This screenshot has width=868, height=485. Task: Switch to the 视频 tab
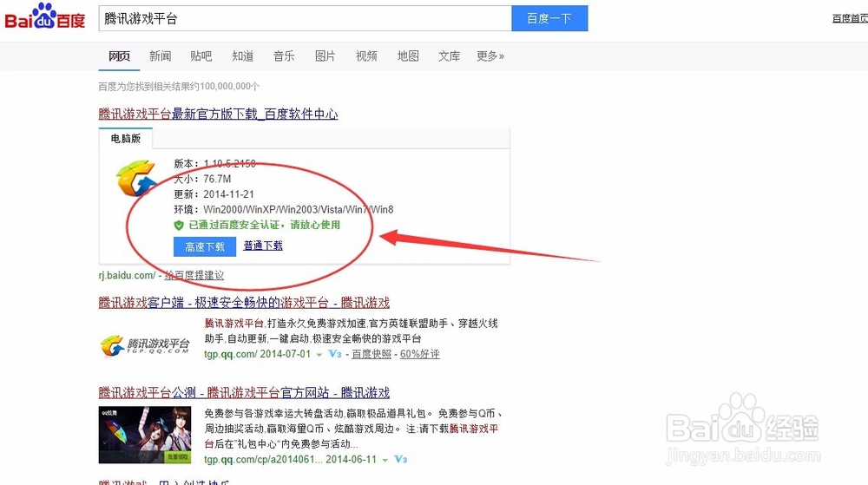(366, 56)
